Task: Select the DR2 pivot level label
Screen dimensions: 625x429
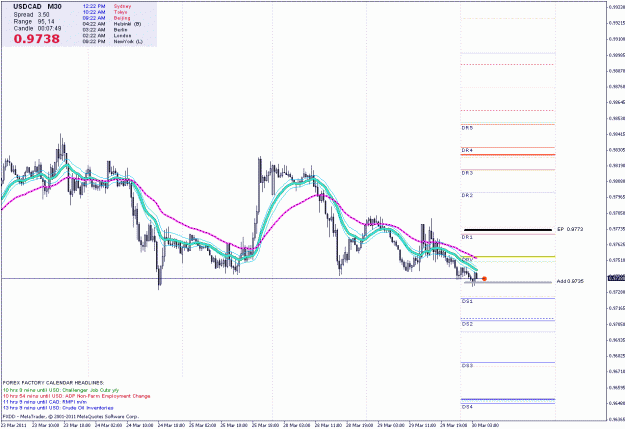Action: [x=467, y=195]
